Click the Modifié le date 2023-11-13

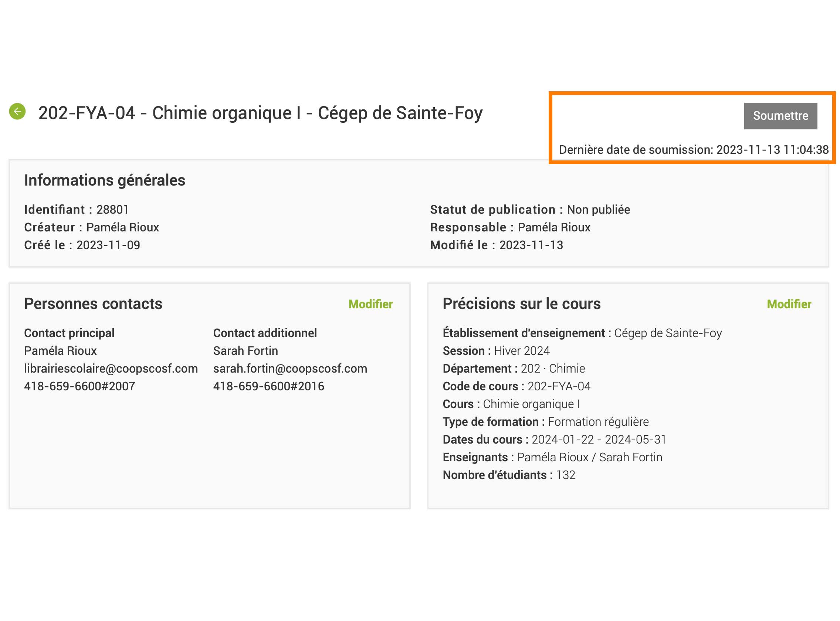click(531, 245)
